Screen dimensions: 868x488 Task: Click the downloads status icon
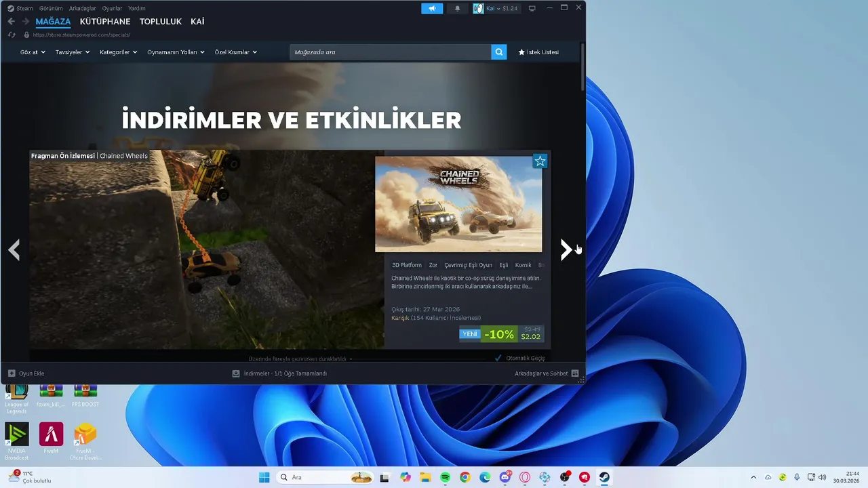click(236, 373)
